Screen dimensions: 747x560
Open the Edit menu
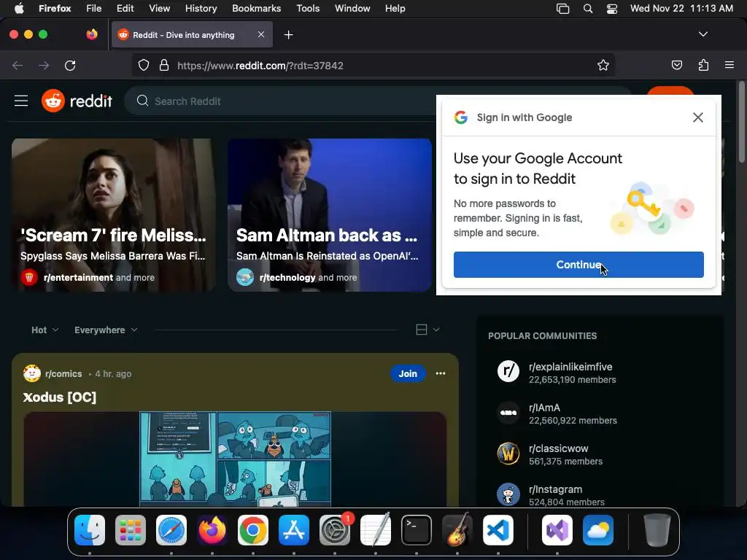125,8
